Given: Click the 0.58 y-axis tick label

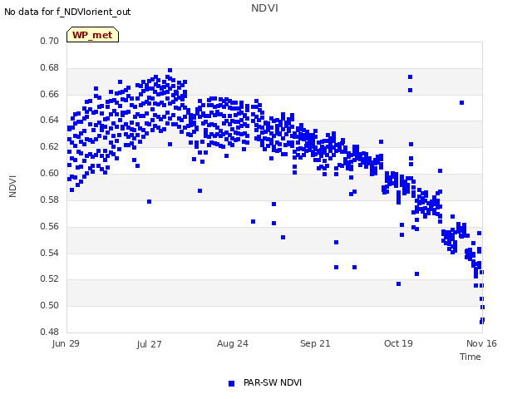Looking at the screenshot, I should [50, 199].
